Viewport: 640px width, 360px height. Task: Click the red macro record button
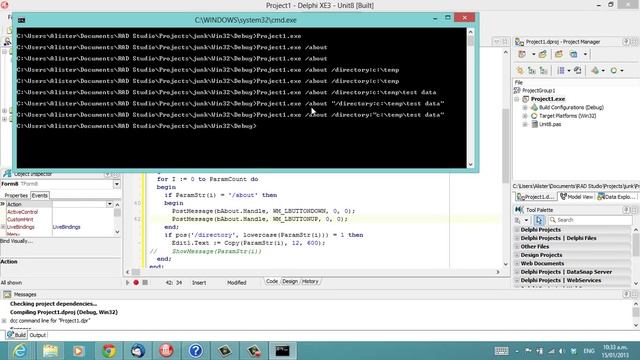(136, 282)
